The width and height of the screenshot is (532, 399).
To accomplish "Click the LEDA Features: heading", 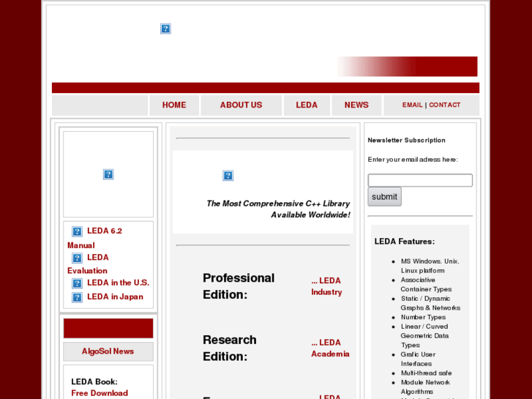I will pos(405,242).
